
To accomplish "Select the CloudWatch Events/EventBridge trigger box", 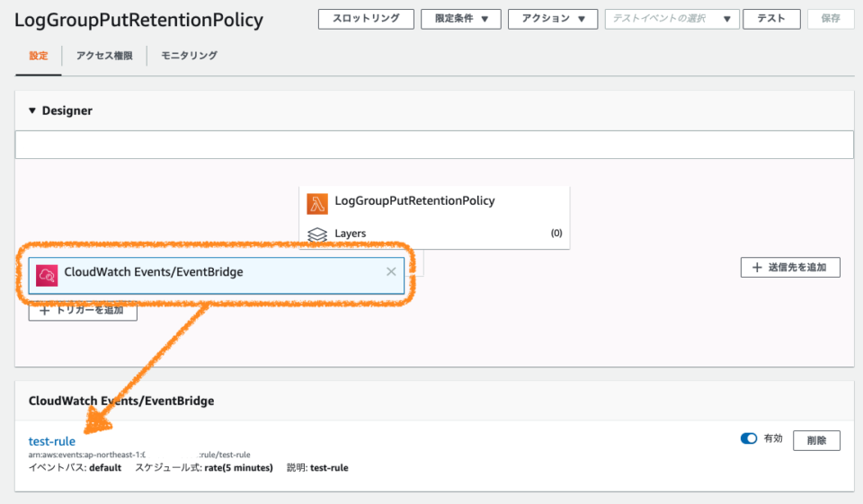I will [x=217, y=275].
